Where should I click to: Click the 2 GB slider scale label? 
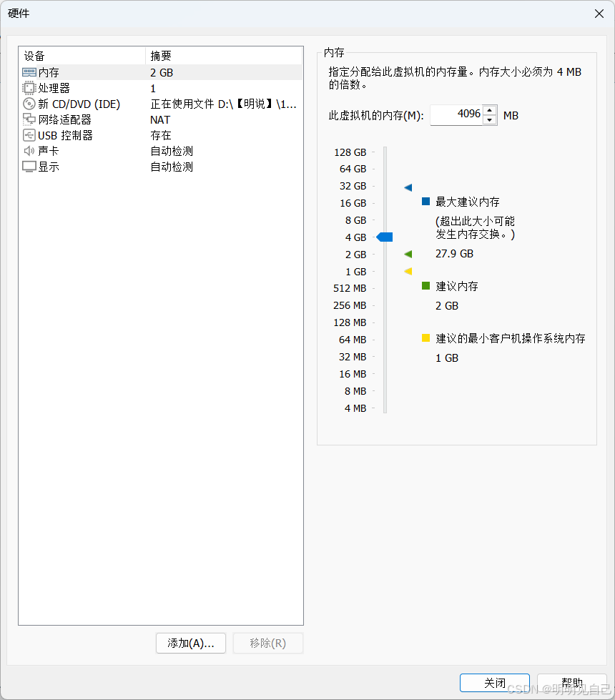(355, 255)
